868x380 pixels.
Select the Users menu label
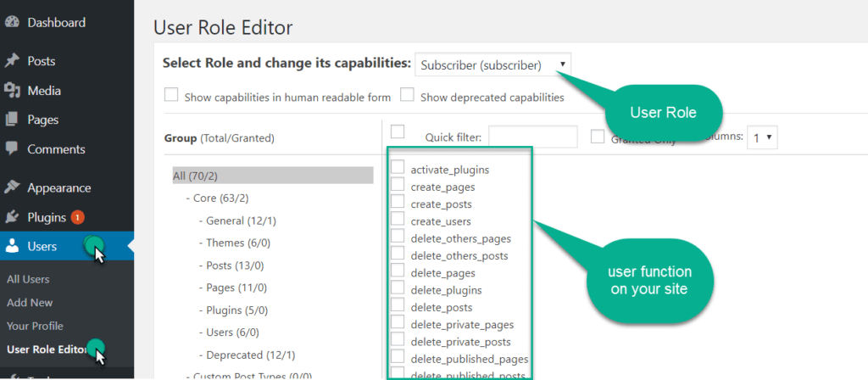pyautogui.click(x=42, y=247)
